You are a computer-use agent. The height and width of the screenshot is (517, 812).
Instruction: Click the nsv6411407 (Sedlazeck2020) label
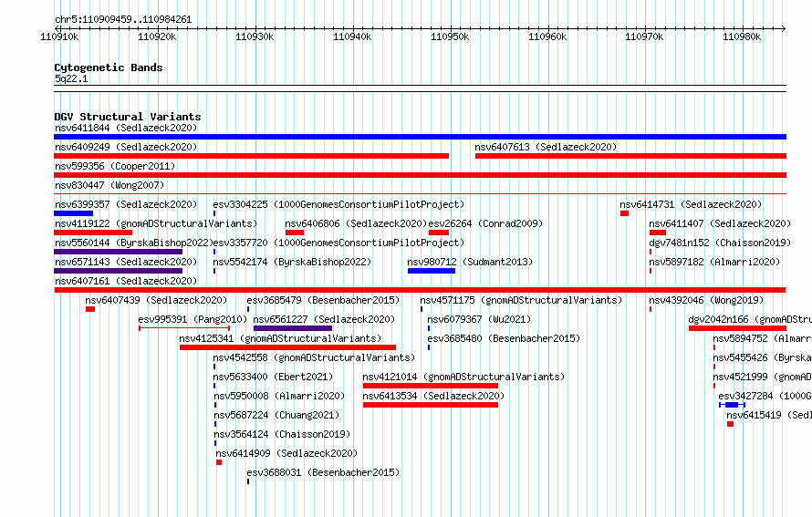720,223
